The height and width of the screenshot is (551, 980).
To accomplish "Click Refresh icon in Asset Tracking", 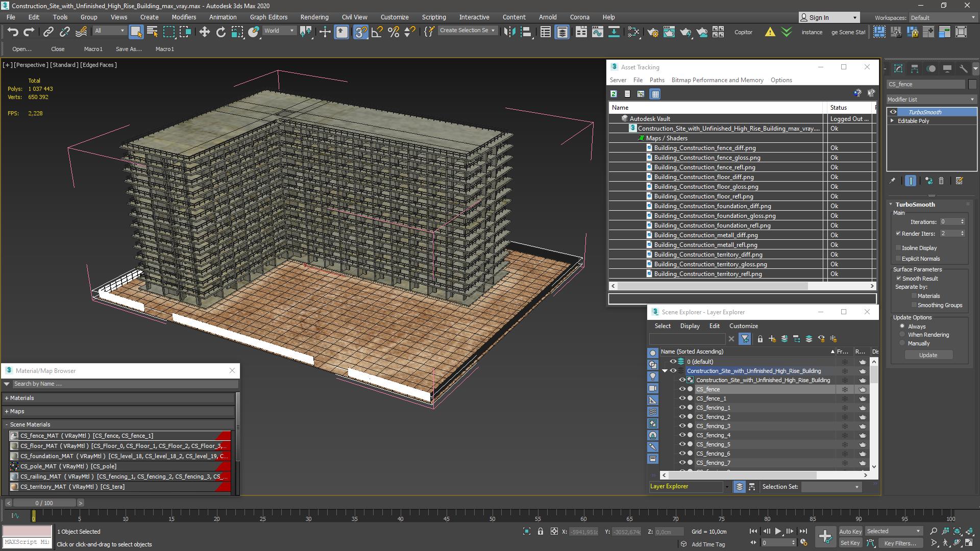I will [x=614, y=94].
